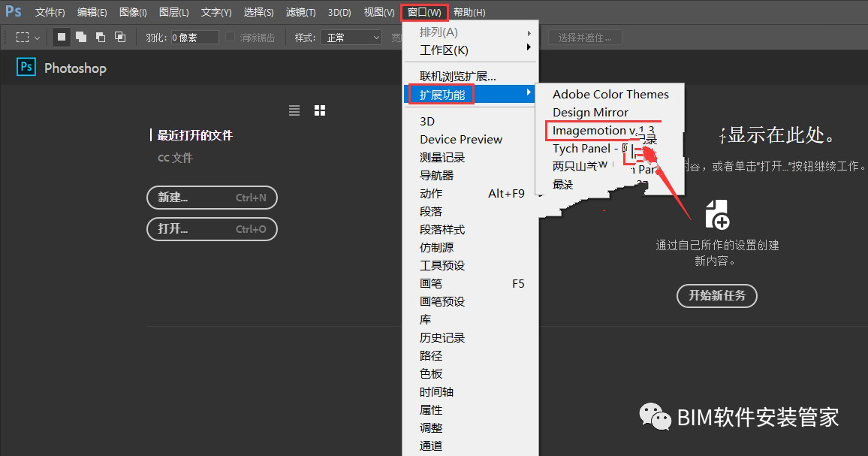Click the 打开... open file button
The height and width of the screenshot is (456, 868).
click(x=212, y=229)
